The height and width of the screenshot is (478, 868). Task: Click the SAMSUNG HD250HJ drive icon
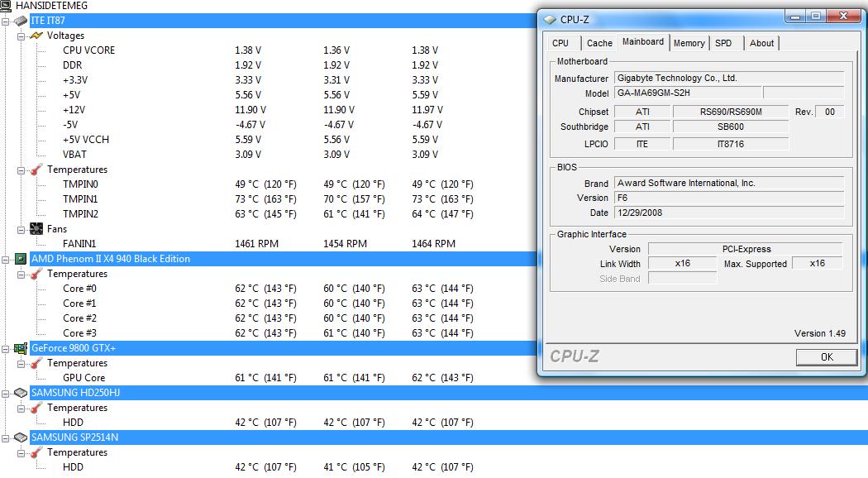21,393
